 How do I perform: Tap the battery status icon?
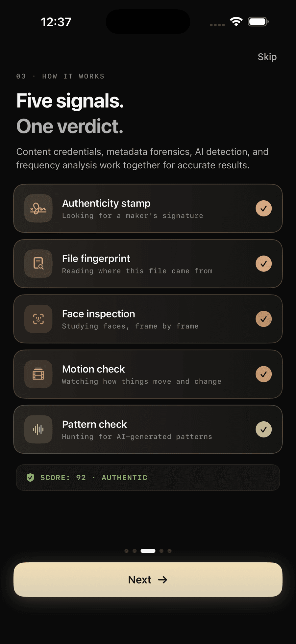tap(259, 22)
